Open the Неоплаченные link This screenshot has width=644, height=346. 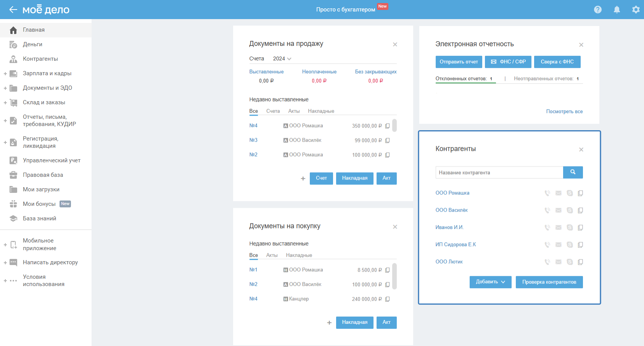click(319, 72)
